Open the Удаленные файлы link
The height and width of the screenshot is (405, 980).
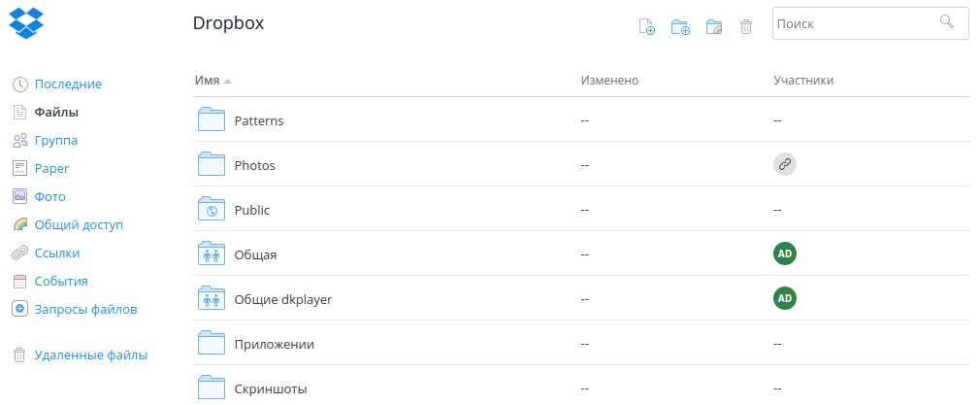[91, 354]
